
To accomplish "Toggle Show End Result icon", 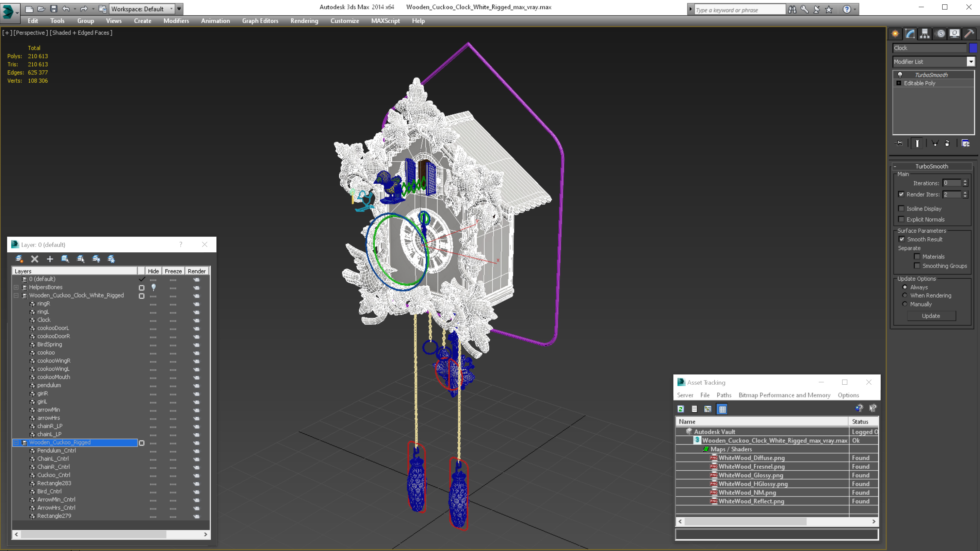I will pos(917,143).
